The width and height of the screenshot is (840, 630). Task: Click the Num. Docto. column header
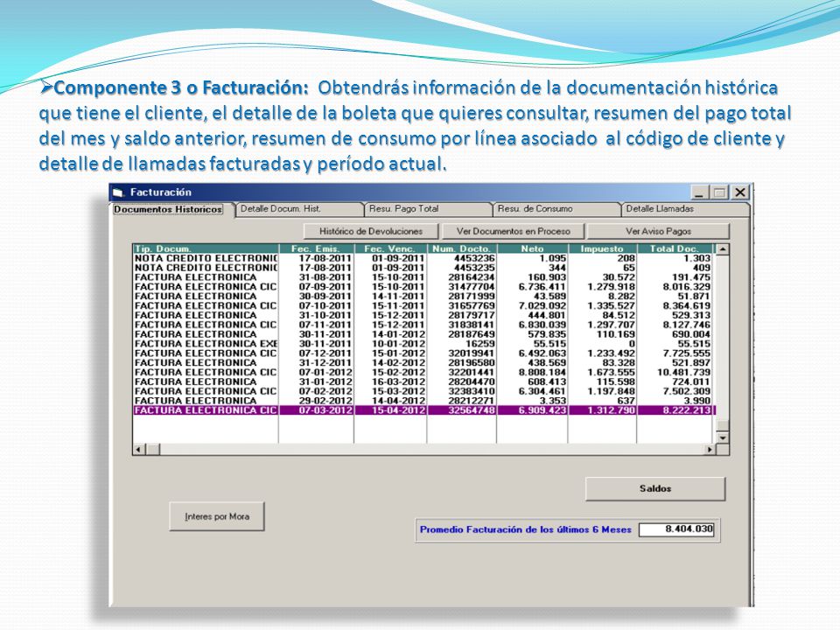[x=462, y=248]
